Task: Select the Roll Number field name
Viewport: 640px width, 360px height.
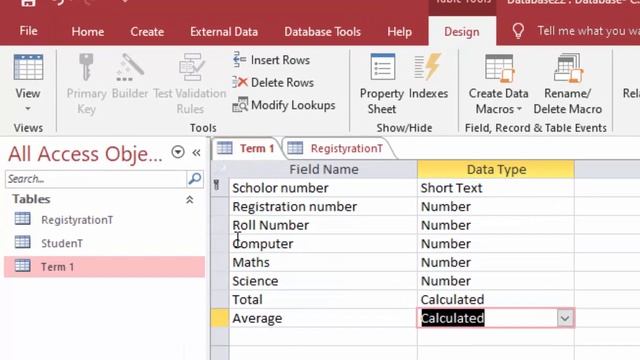Action: pos(323,225)
